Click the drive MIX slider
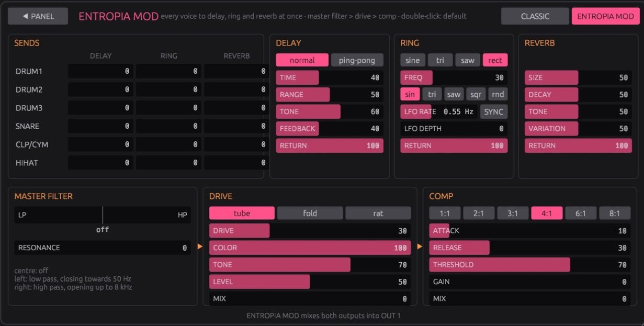 click(310, 299)
